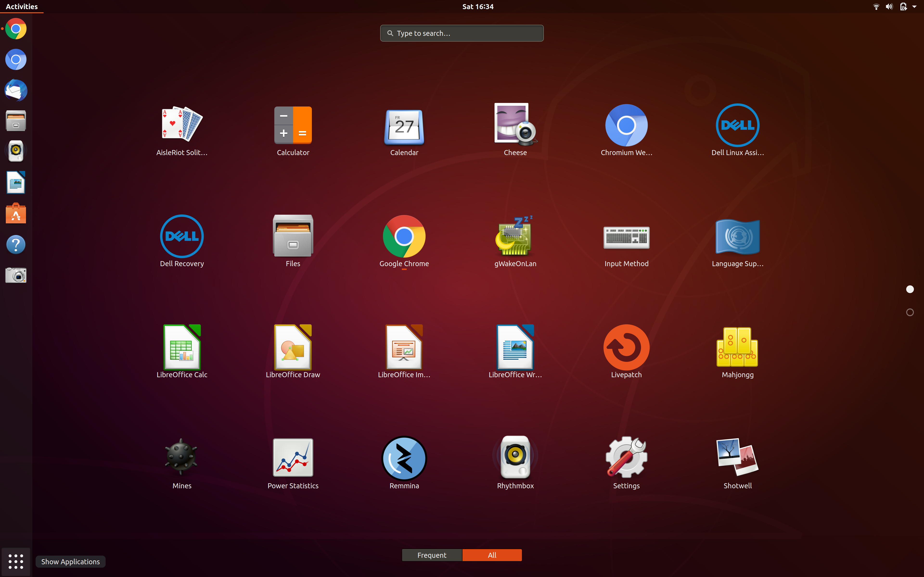Click the Show Applications grid button
Screen dimensions: 924x577
point(16,561)
